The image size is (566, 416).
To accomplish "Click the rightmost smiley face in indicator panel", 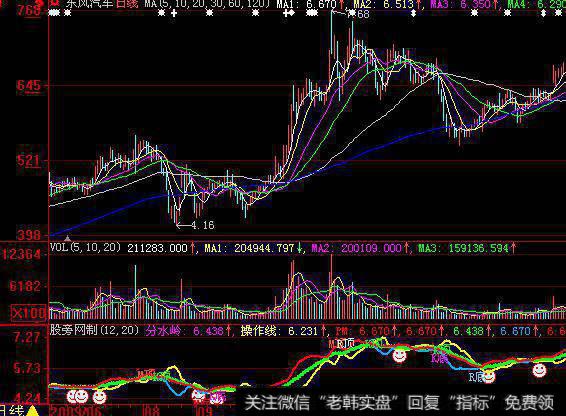I will click(540, 370).
